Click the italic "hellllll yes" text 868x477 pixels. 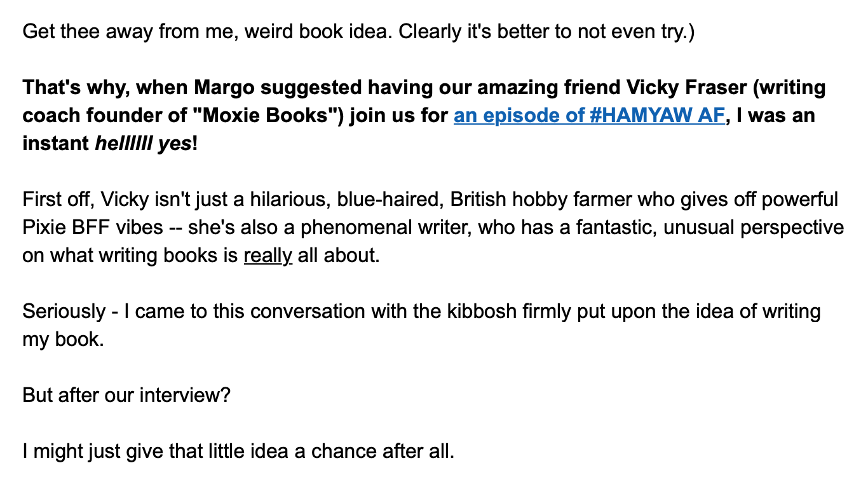144,144
